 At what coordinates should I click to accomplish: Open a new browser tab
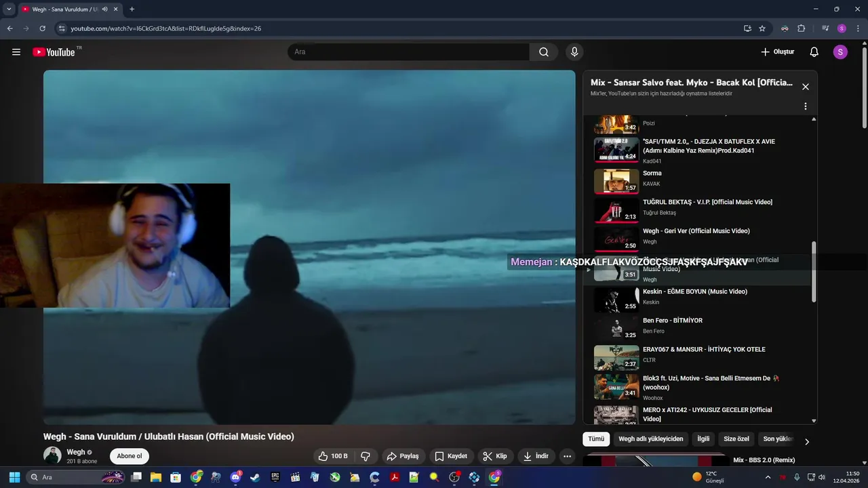[132, 9]
